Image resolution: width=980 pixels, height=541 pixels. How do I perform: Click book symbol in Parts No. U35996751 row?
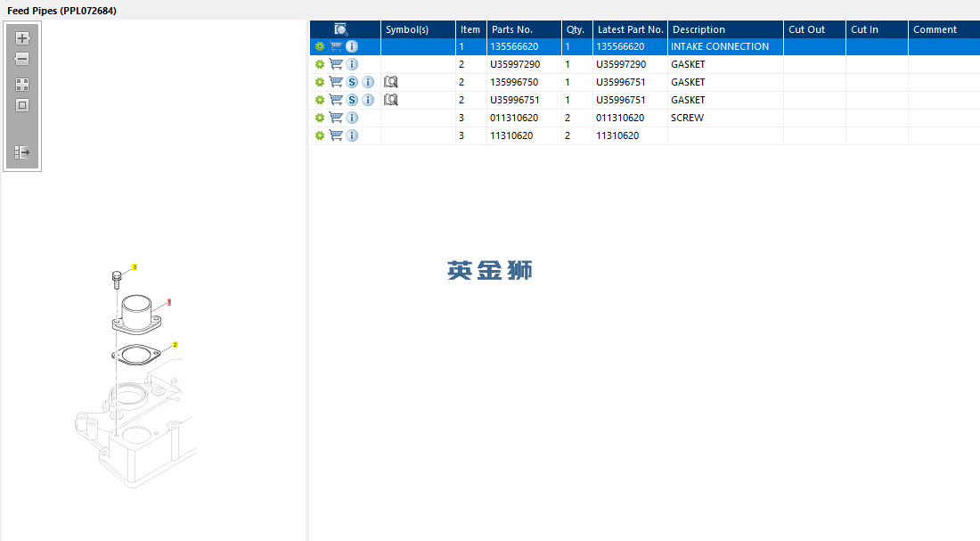[x=390, y=100]
